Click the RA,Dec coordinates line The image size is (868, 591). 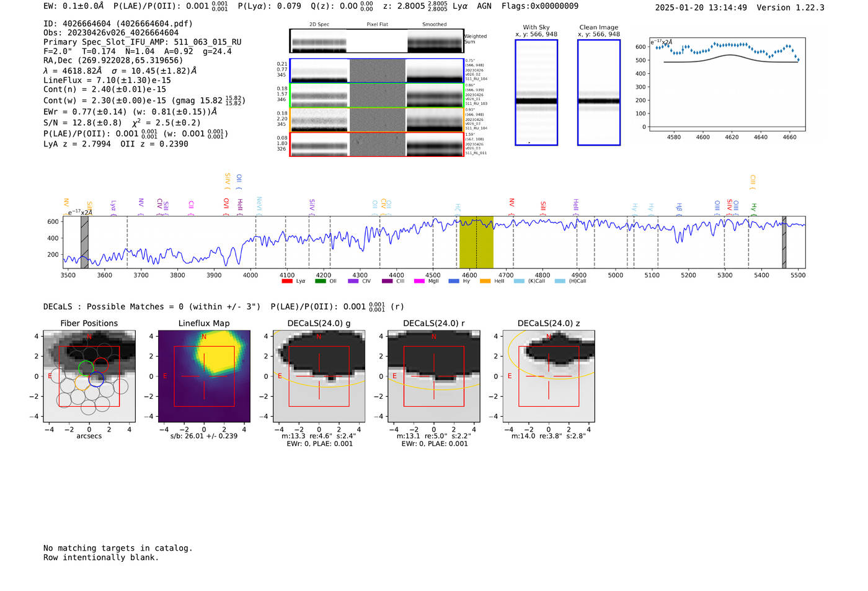[113, 61]
